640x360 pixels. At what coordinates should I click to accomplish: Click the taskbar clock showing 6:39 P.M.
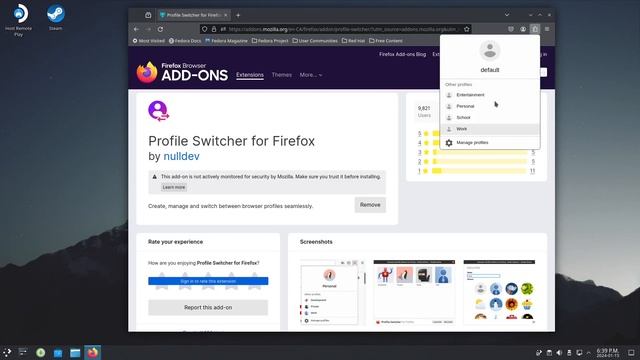[608, 353]
